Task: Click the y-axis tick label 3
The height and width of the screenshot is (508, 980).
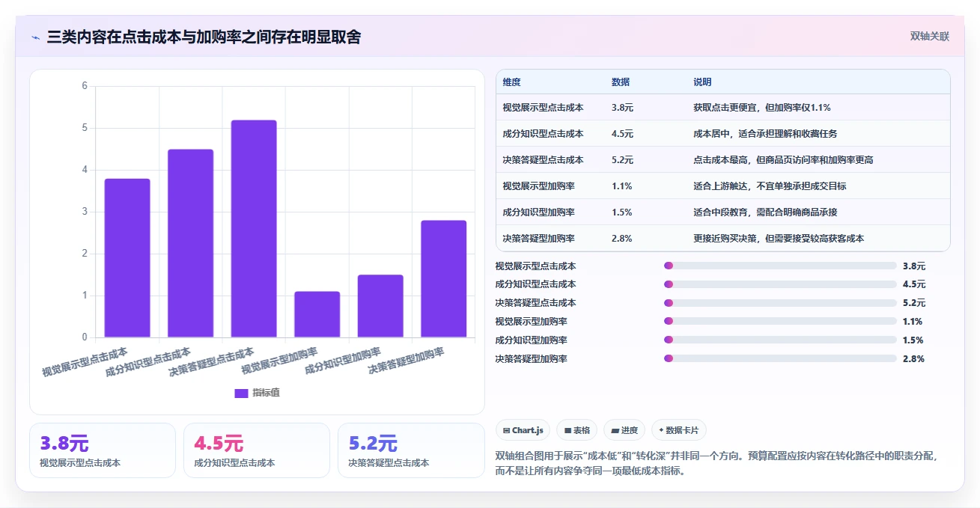Action: pos(85,212)
